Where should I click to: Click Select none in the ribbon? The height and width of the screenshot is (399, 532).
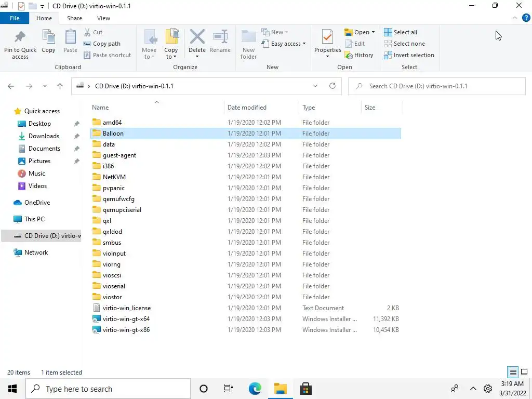[404, 44]
